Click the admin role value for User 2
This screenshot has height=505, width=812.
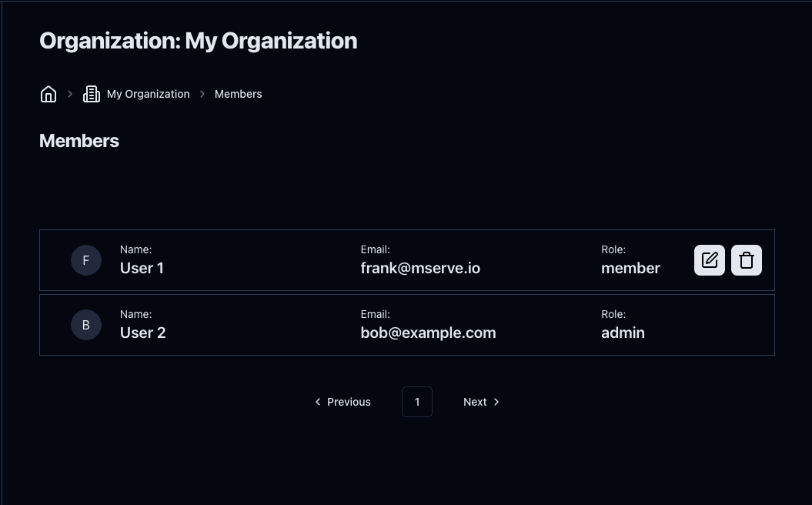coord(623,333)
